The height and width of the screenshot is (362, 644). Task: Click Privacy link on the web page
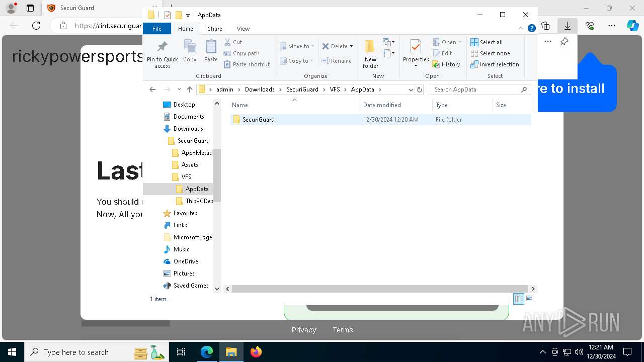pyautogui.click(x=304, y=330)
